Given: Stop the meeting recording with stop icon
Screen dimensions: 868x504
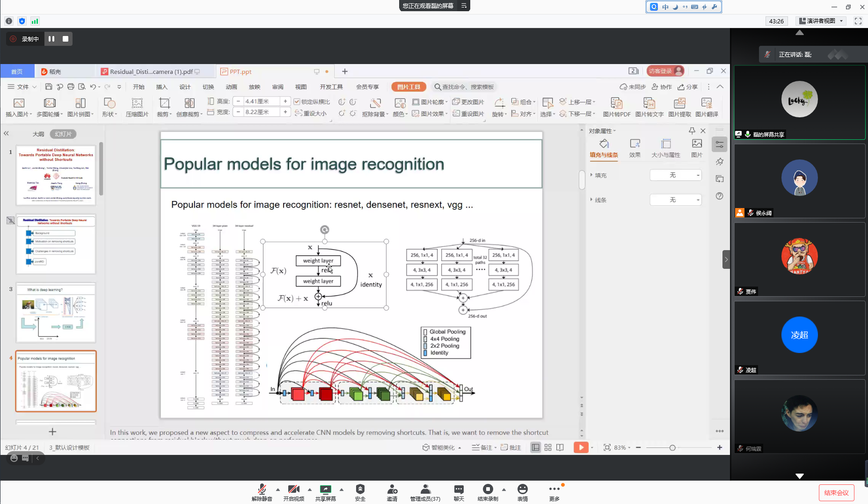Looking at the screenshot, I should pyautogui.click(x=66, y=39).
